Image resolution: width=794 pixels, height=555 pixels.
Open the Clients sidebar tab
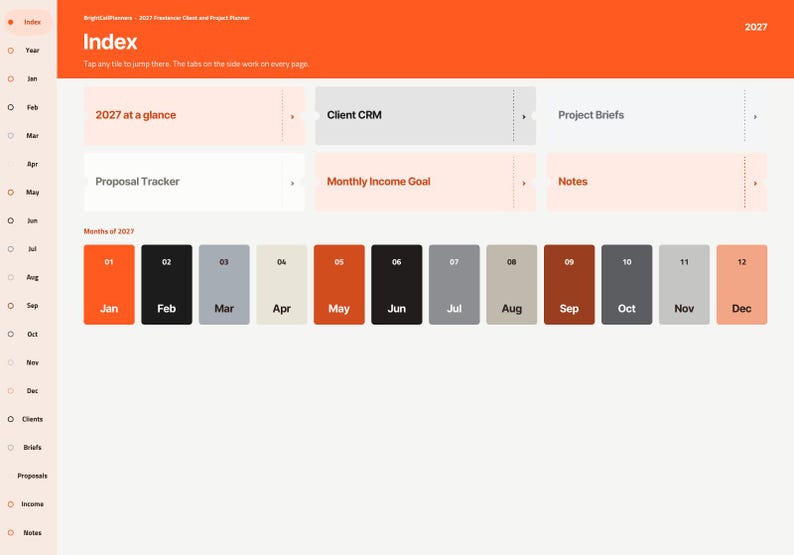(x=28, y=419)
